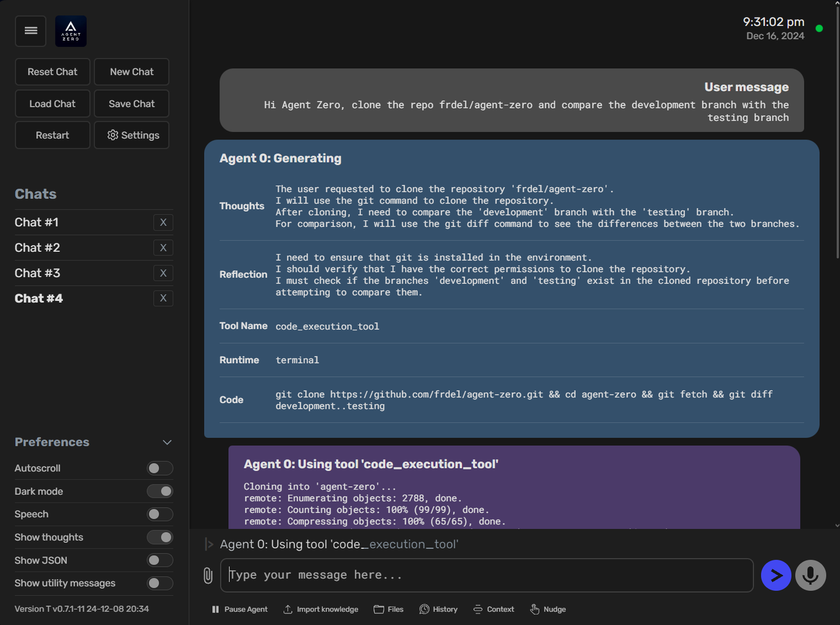
Task: Click the Agent Zero logo
Action: (71, 31)
